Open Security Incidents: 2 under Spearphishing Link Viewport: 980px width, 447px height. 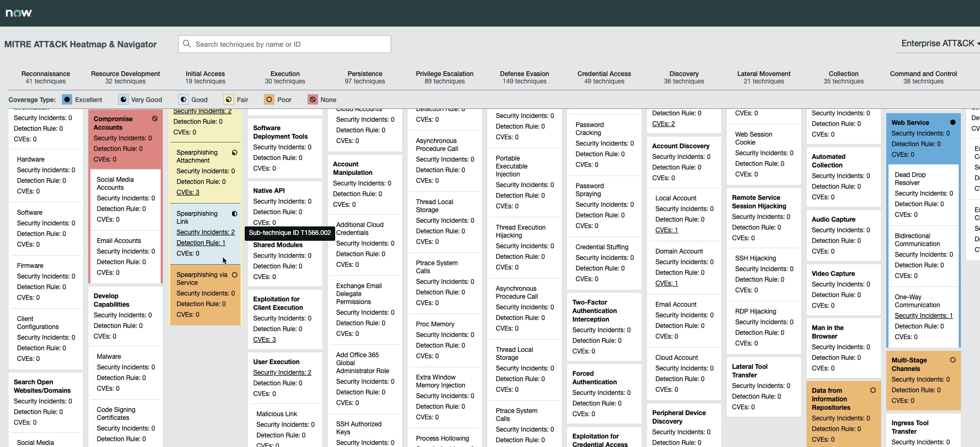(205, 232)
